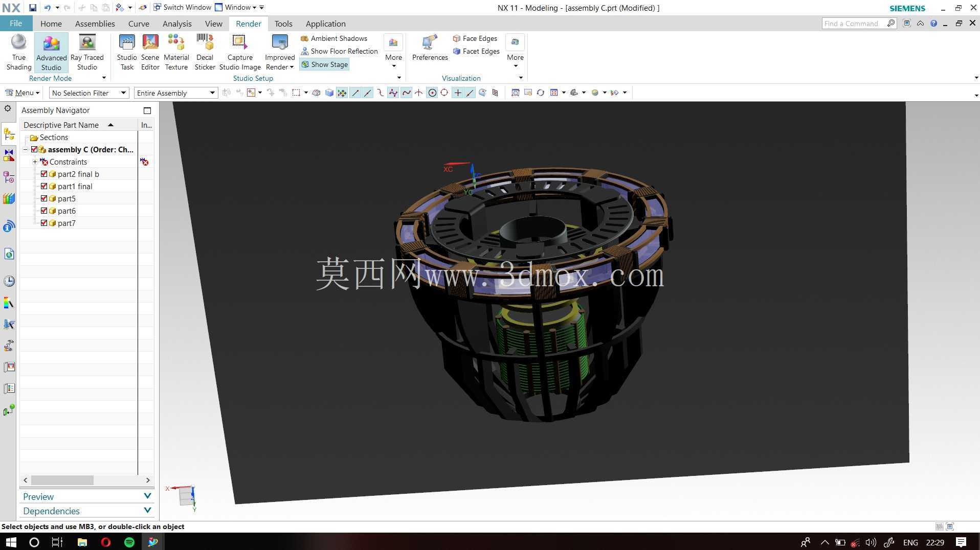This screenshot has height=550, width=980.
Task: Switch to the Home ribbon tab
Action: pyautogui.click(x=51, y=24)
